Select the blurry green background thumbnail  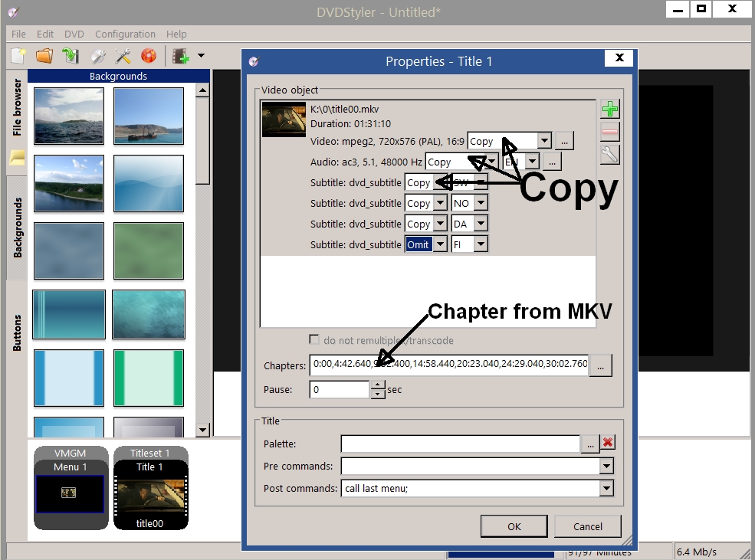coord(148,251)
